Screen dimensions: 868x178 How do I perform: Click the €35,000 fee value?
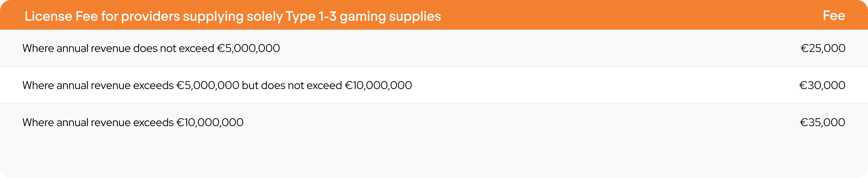point(822,122)
